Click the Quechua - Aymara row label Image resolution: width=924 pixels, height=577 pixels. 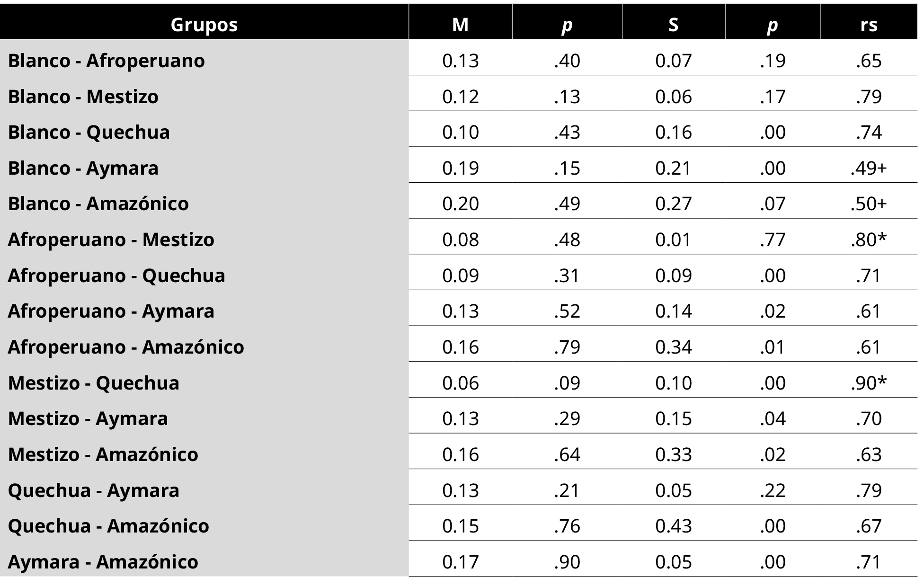(94, 490)
